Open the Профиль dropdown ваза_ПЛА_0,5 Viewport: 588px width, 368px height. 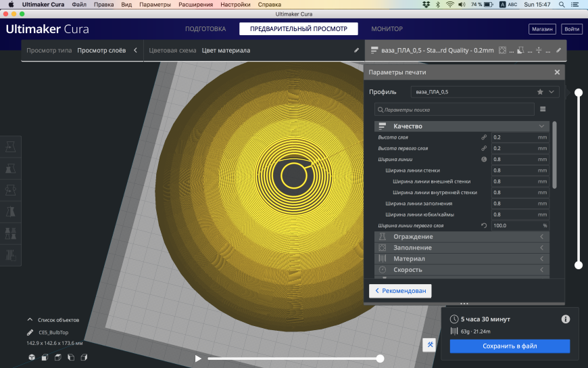point(485,91)
